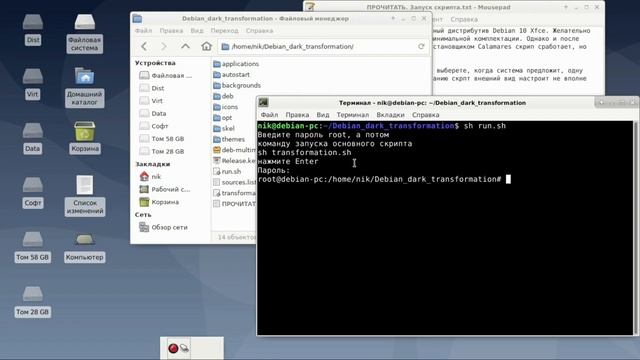Select the deb-multimedia package file

[234, 150]
